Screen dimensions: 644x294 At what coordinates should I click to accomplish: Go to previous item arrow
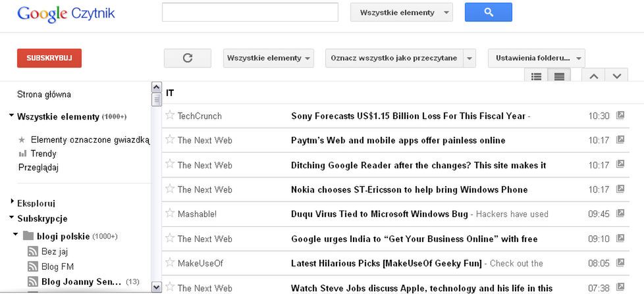pos(593,76)
